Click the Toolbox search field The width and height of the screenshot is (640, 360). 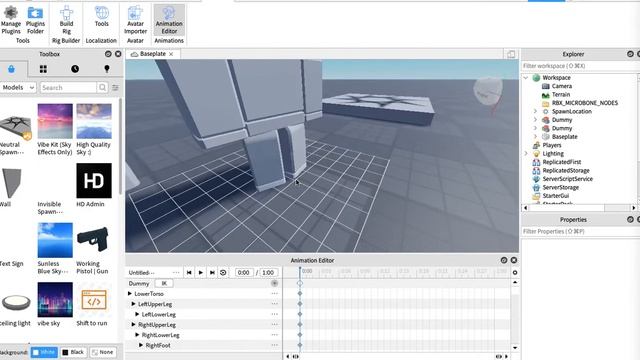pos(68,87)
